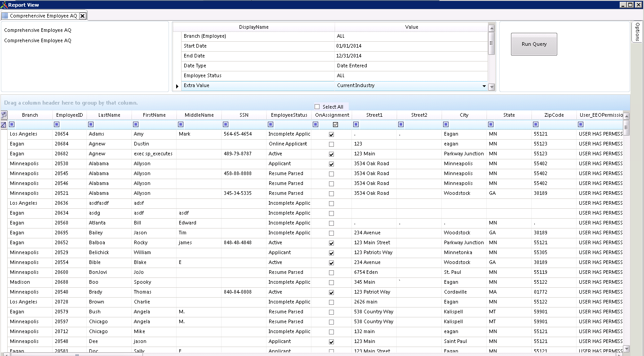Viewport: 644px width, 356px height.
Task: Click the data grid vertical scrollbar thumb
Action: pyautogui.click(x=626, y=127)
